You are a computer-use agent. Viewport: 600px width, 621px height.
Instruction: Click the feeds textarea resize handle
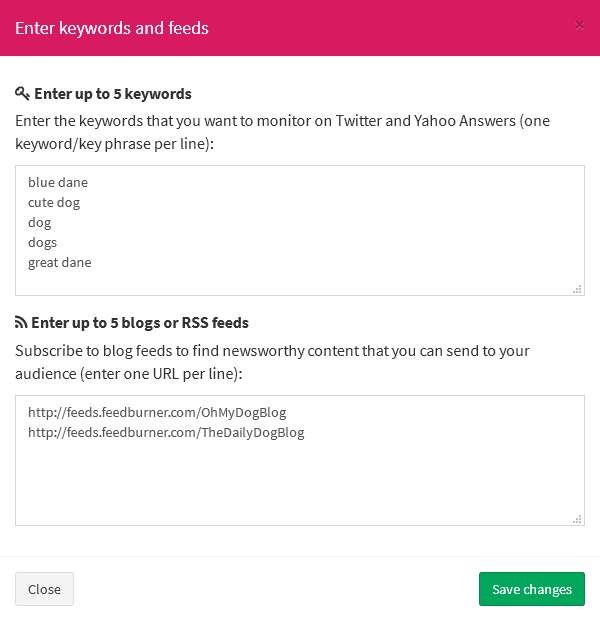pyautogui.click(x=577, y=518)
